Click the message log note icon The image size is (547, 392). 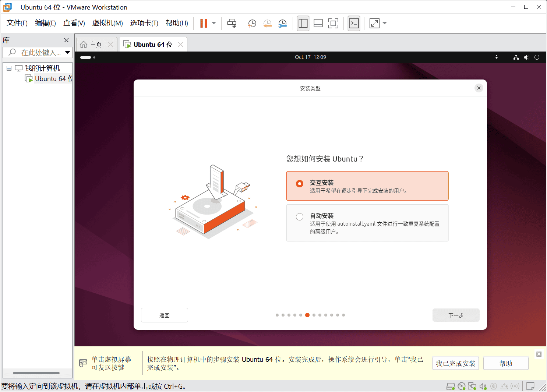pyautogui.click(x=530, y=386)
